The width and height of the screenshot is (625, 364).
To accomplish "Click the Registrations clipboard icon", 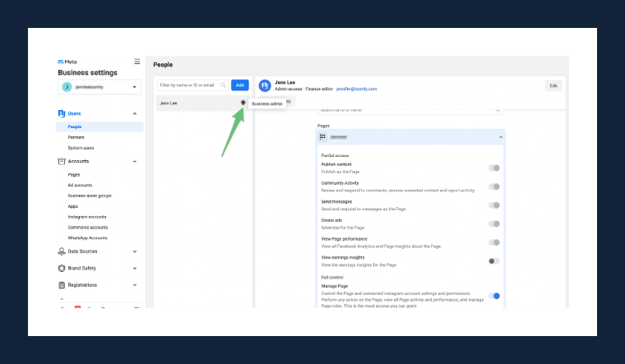I will tap(62, 285).
